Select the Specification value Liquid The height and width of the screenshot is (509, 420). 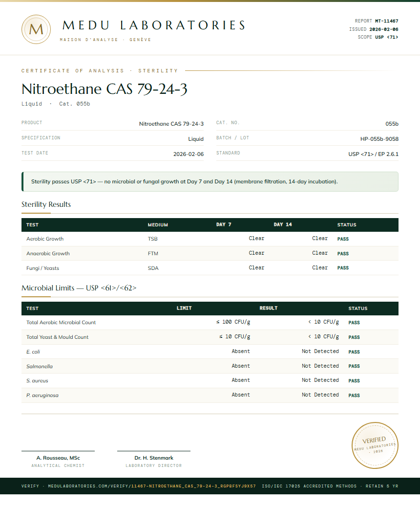(x=196, y=139)
